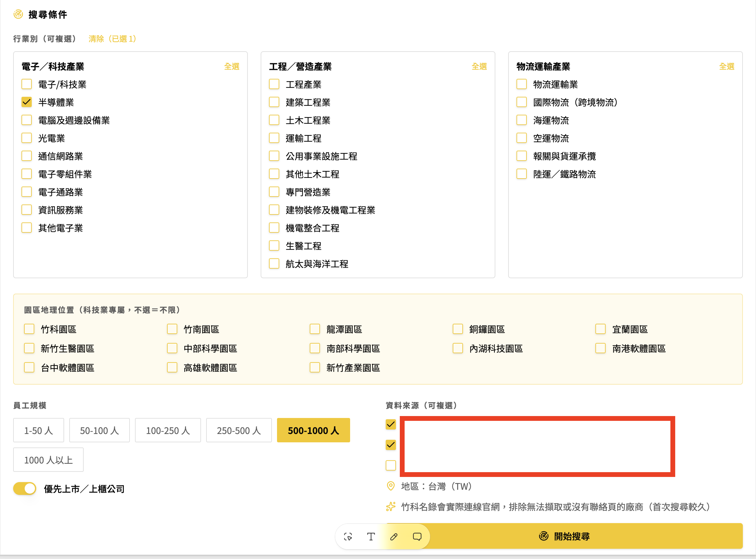Tick 電腦及週邊設備業
Viewport: 756px width, 559px height.
(27, 120)
